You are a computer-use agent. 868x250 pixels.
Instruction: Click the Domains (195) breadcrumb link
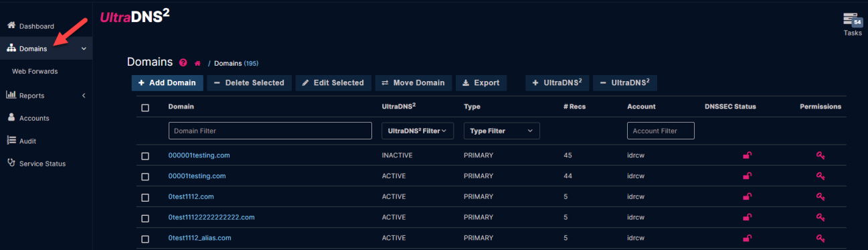click(236, 64)
